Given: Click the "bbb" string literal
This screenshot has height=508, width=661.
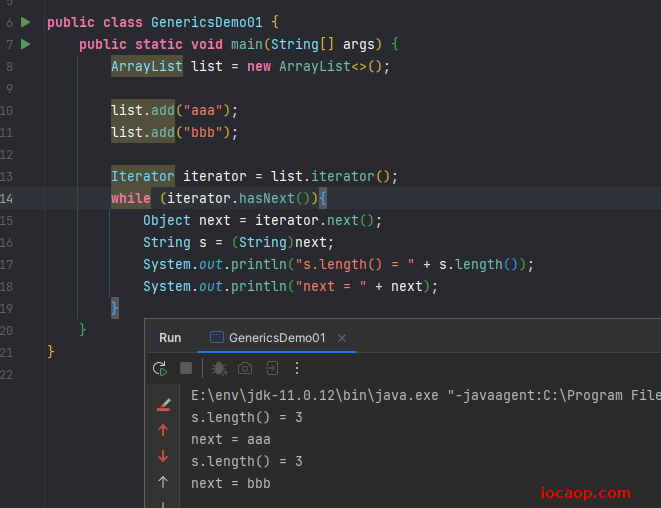Looking at the screenshot, I should [x=203, y=132].
